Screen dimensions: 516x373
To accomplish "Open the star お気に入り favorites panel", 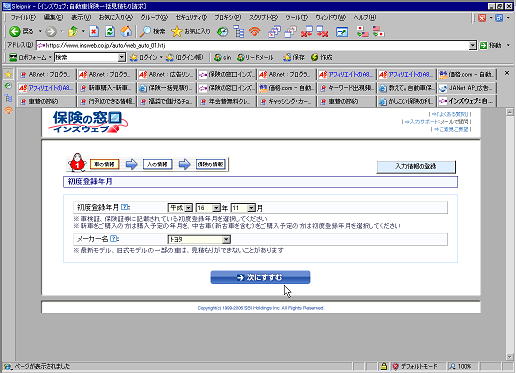I will pyautogui.click(x=191, y=32).
